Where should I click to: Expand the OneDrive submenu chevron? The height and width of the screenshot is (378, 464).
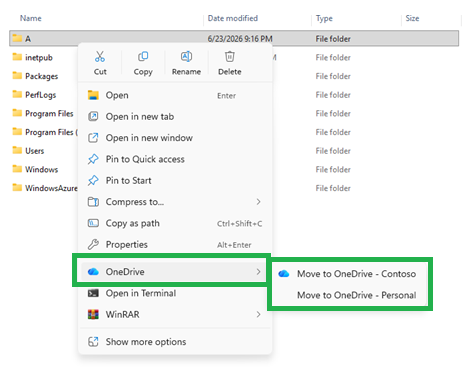tap(258, 272)
